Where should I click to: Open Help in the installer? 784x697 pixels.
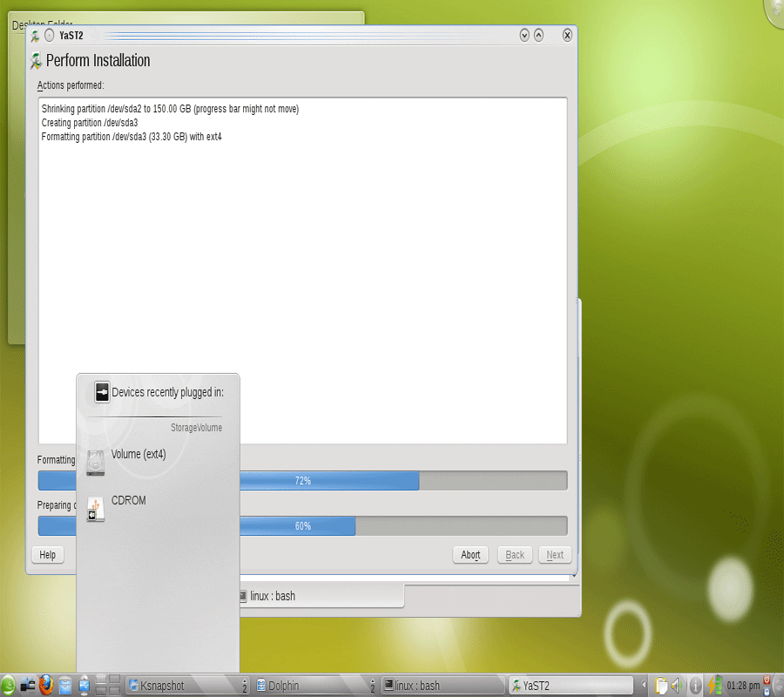pyautogui.click(x=48, y=555)
